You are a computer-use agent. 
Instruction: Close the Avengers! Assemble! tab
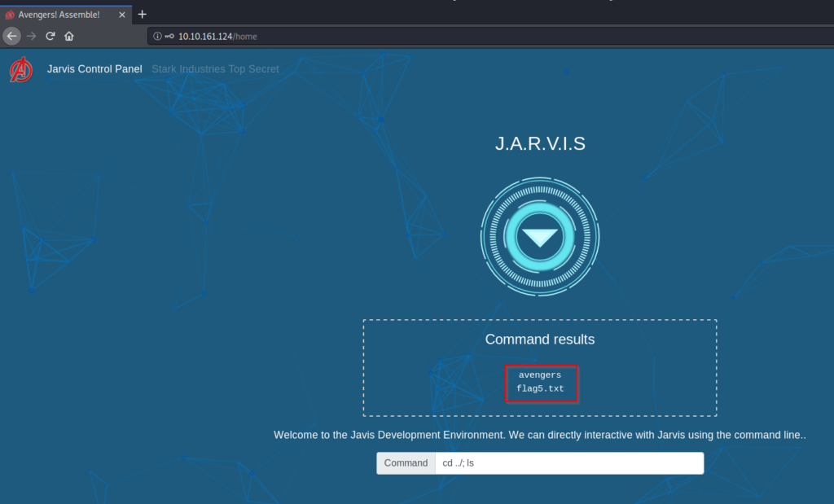click(x=122, y=15)
